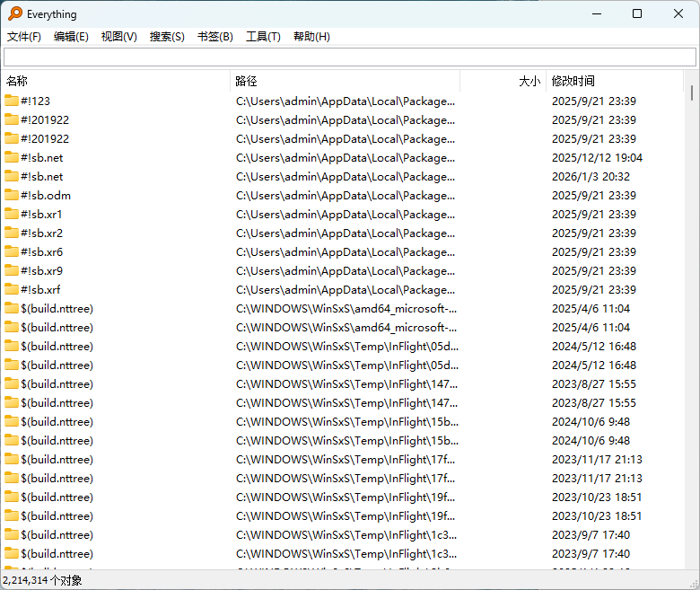The width and height of the screenshot is (700, 590).
Task: Click the modified time in the #!sb.xrf row
Action: 594,289
